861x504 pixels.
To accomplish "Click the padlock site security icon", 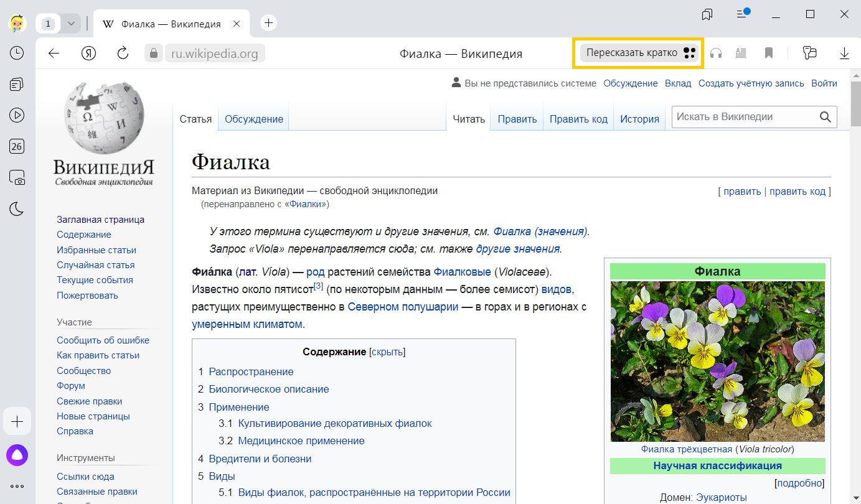I will coord(154,53).
